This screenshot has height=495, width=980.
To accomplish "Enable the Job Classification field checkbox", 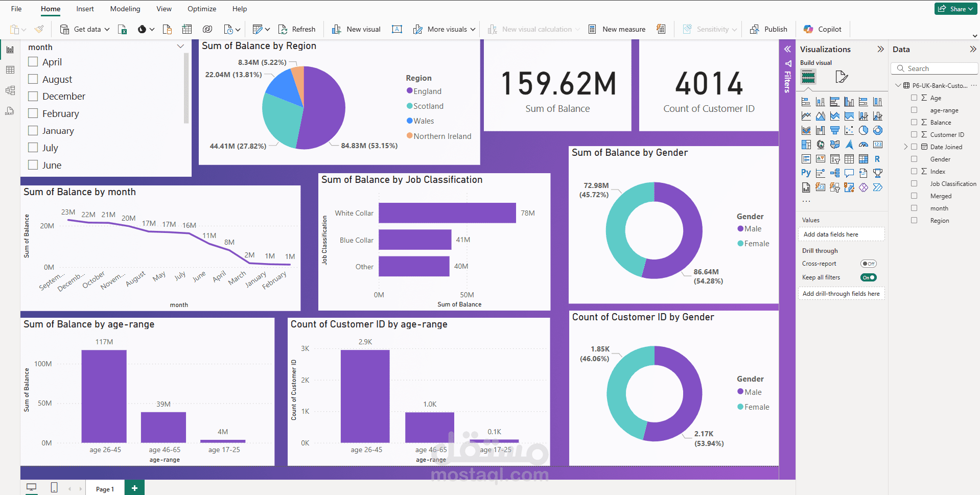I will click(914, 183).
